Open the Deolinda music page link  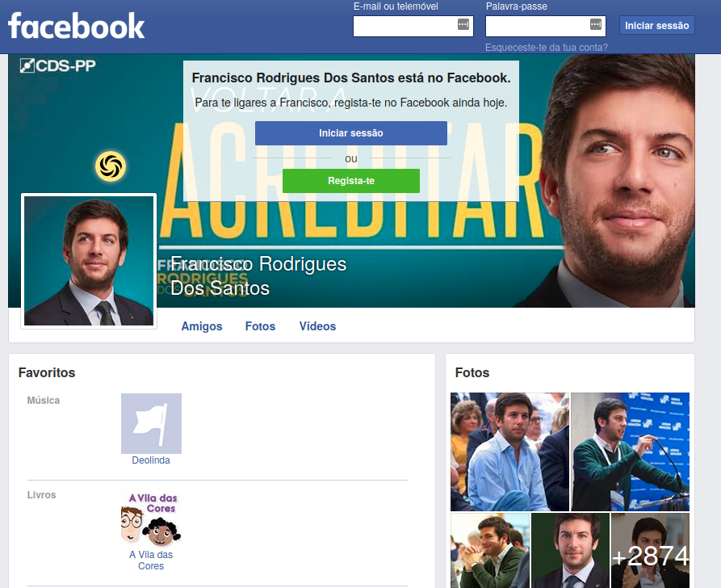coord(151,460)
